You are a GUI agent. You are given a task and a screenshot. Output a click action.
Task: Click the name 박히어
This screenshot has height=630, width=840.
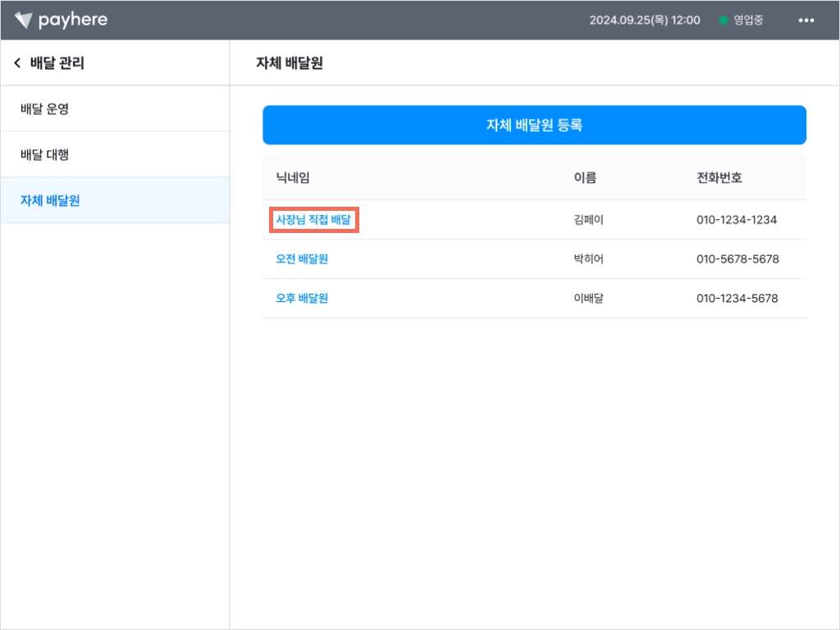pos(588,258)
